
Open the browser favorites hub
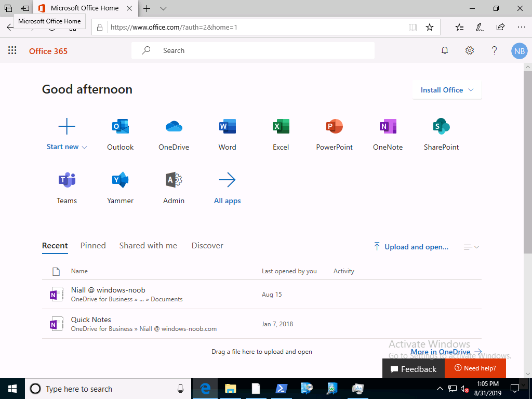pyautogui.click(x=459, y=28)
